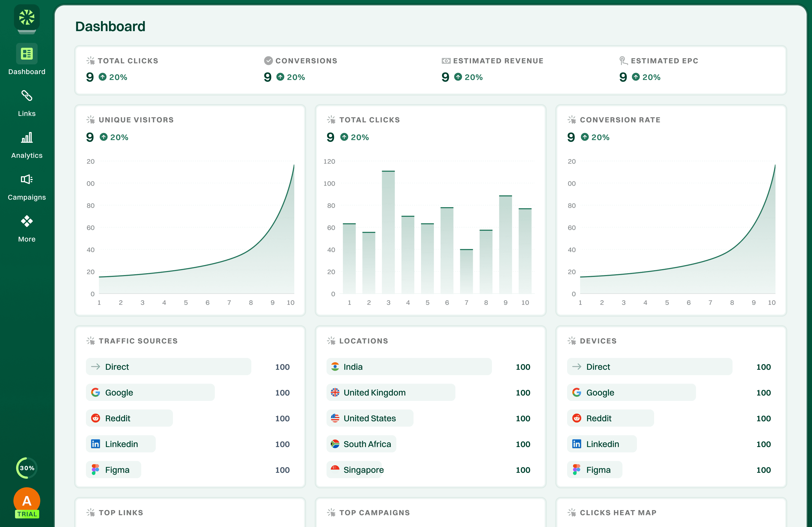Click the Clicks Heat Map header icon
The height and width of the screenshot is (527, 812).
tap(572, 512)
